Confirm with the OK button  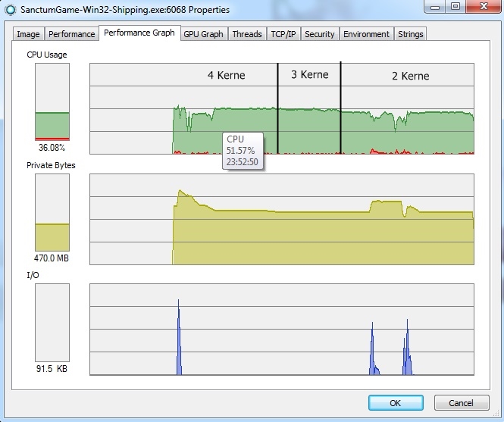[x=396, y=403]
